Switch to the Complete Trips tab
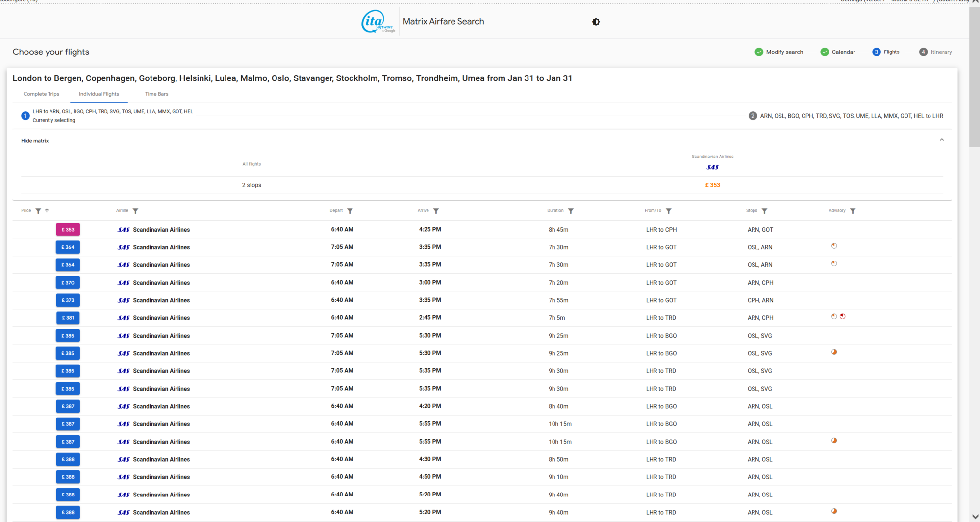 coord(41,94)
